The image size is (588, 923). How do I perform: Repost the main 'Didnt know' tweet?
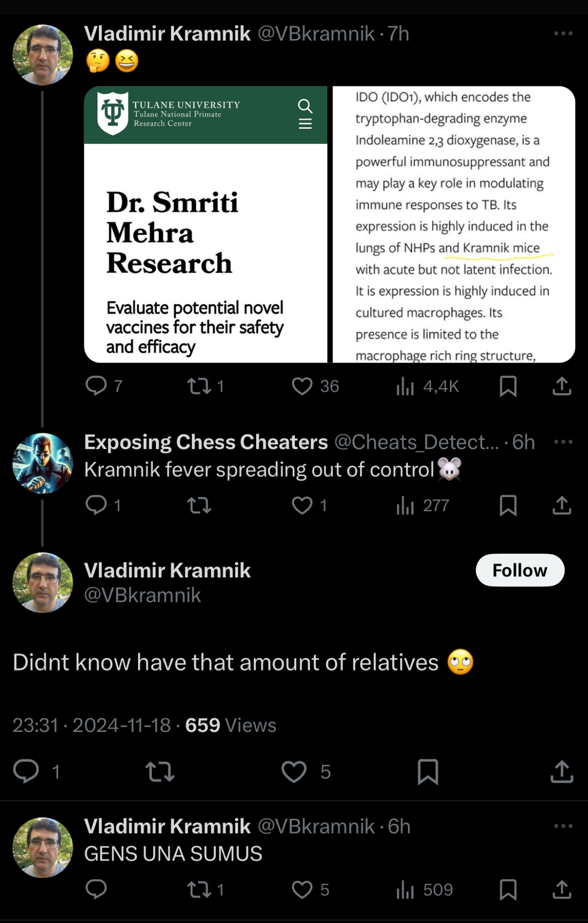point(160,771)
